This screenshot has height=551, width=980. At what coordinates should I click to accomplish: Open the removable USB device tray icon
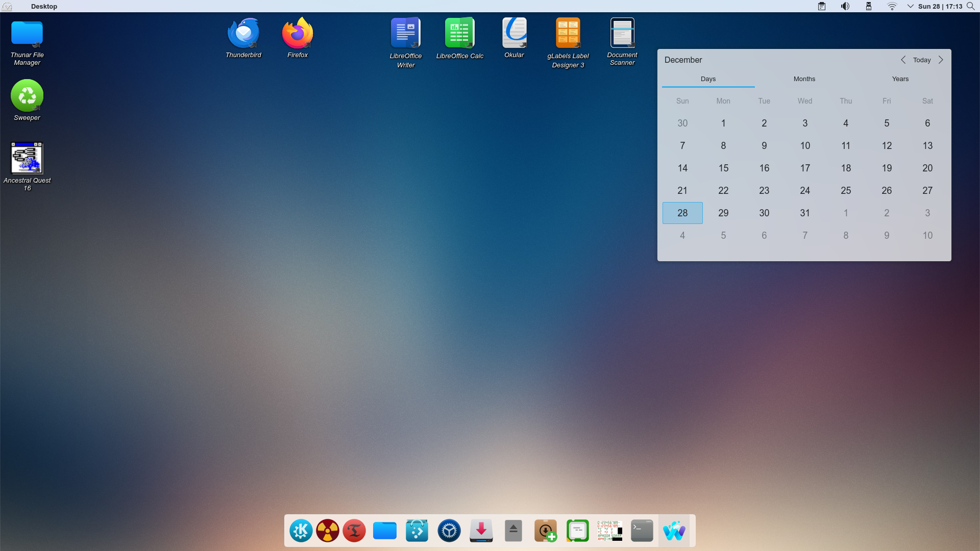[868, 7]
